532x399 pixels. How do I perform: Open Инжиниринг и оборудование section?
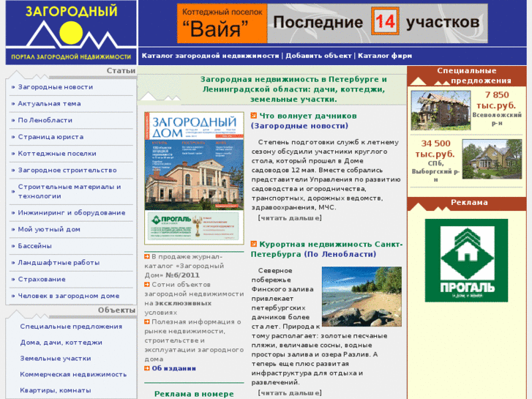click(72, 212)
